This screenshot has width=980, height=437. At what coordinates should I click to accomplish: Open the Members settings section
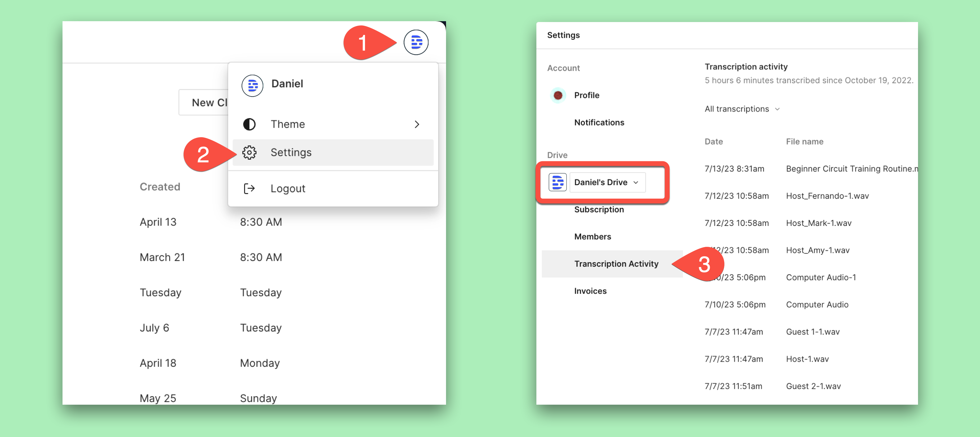tap(592, 237)
